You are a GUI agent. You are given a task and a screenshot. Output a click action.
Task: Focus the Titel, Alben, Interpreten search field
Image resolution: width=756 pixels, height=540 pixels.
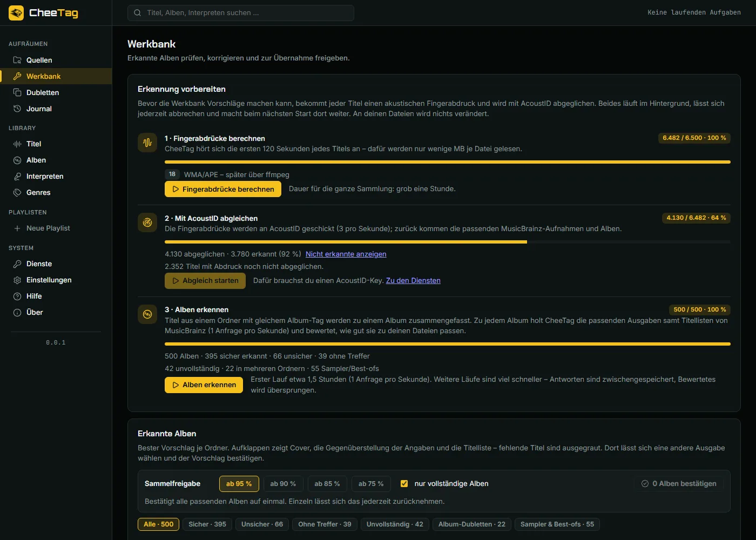[241, 13]
